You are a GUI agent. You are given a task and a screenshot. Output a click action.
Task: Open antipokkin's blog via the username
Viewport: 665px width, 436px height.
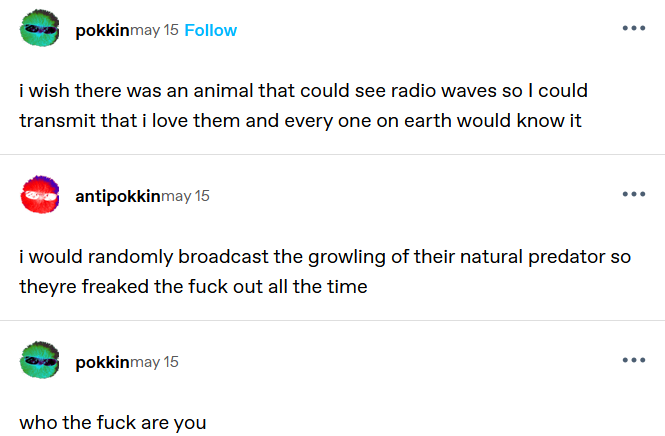click(x=117, y=196)
